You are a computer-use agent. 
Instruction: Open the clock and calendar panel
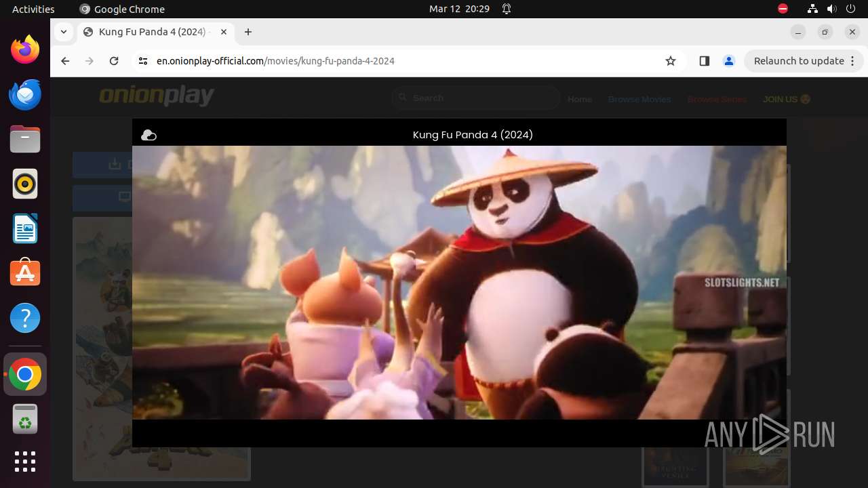point(459,9)
